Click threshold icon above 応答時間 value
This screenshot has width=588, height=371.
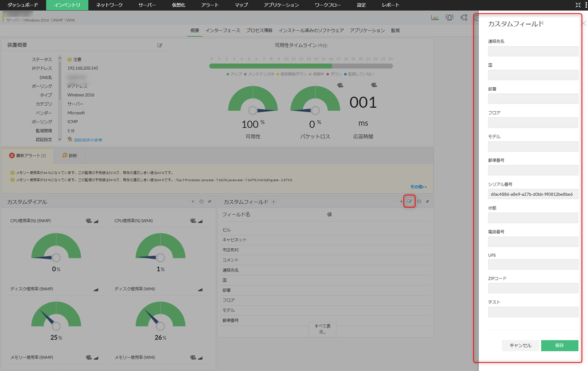pyautogui.click(x=374, y=85)
